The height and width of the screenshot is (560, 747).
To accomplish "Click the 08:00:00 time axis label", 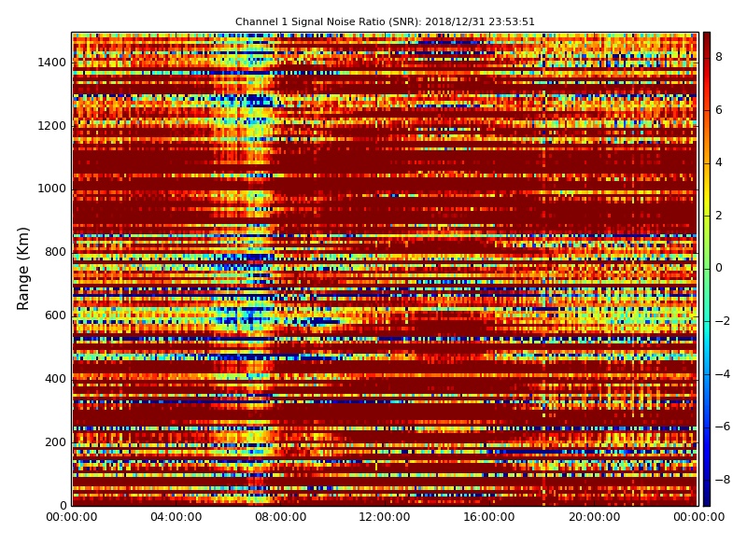I will tap(281, 517).
